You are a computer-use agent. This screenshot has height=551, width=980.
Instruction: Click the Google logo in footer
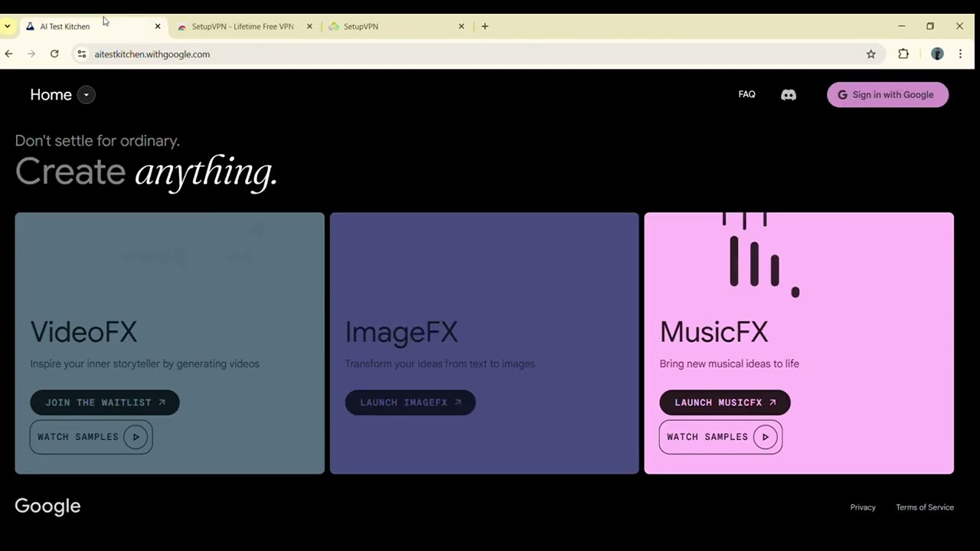pos(47,507)
